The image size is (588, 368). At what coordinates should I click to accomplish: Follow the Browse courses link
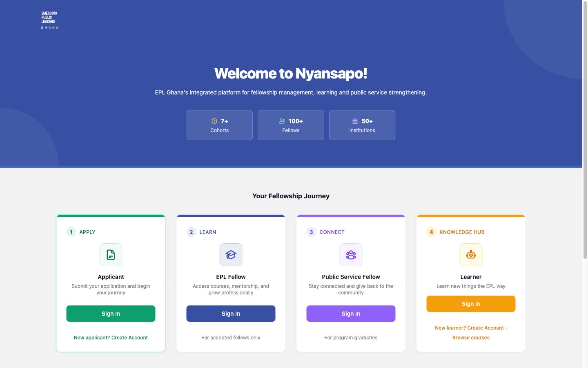(471, 338)
